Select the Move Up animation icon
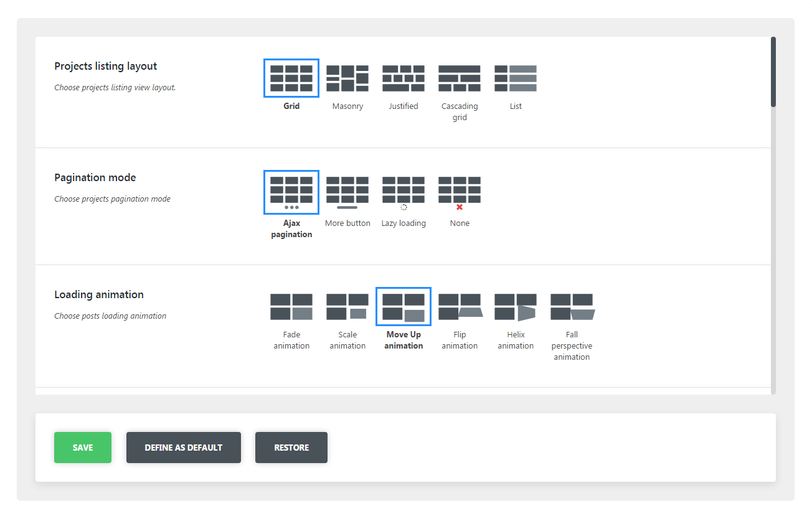The height and width of the screenshot is (516, 812). [404, 307]
